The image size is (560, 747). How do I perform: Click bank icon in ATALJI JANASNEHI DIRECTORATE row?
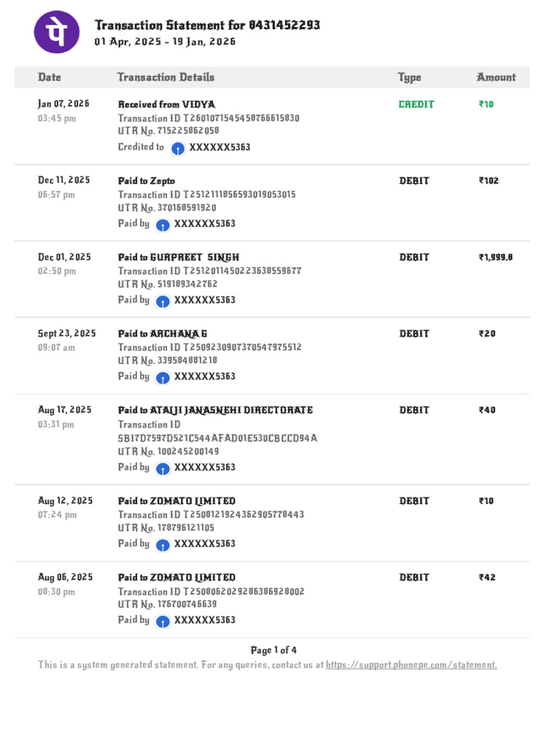(163, 468)
